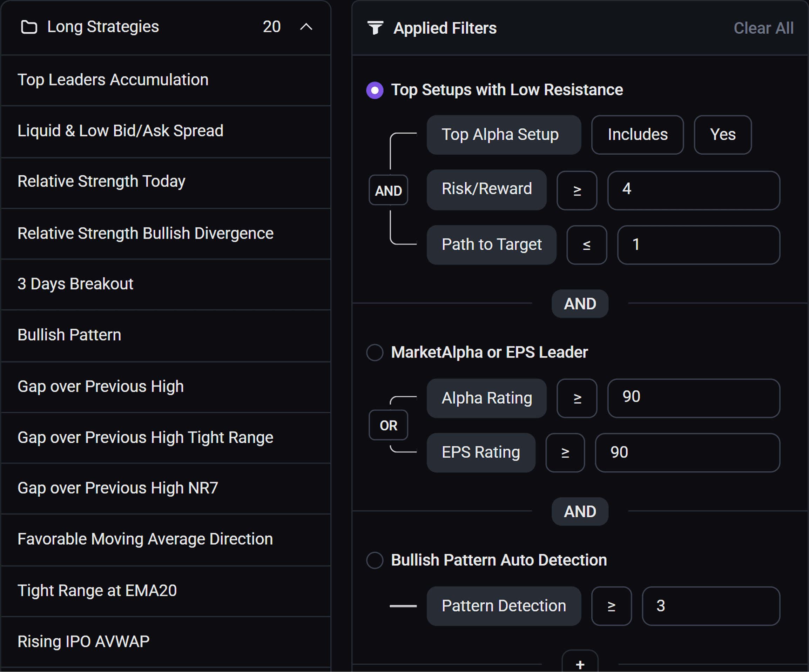Click the plus add-filter-group button
Screen dimensions: 809x672
(580, 664)
